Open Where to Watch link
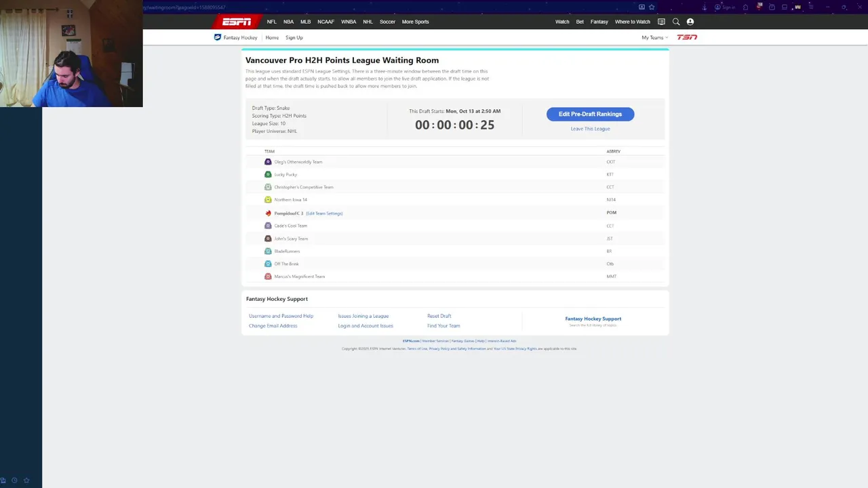 click(632, 22)
